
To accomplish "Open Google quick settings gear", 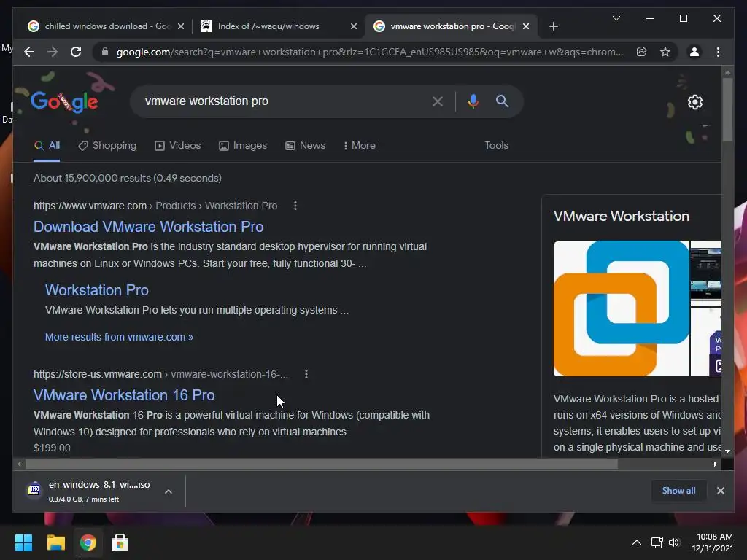I will point(695,102).
